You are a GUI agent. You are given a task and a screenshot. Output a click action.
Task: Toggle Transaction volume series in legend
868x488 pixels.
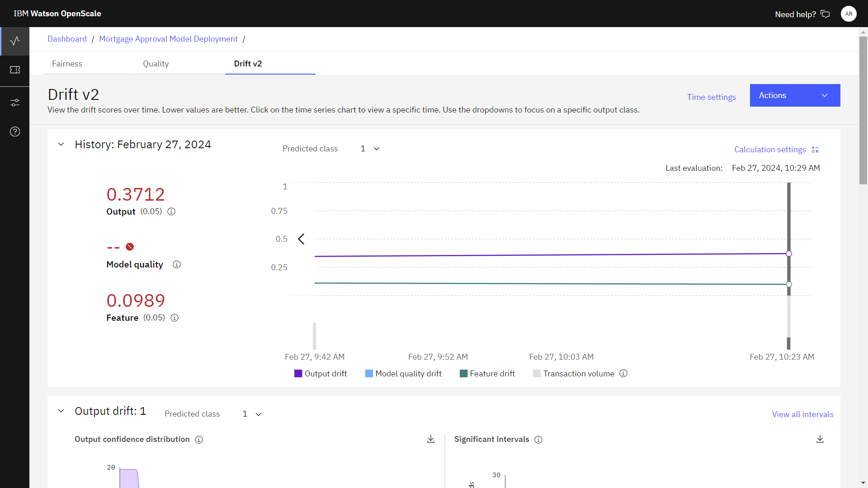pos(574,374)
